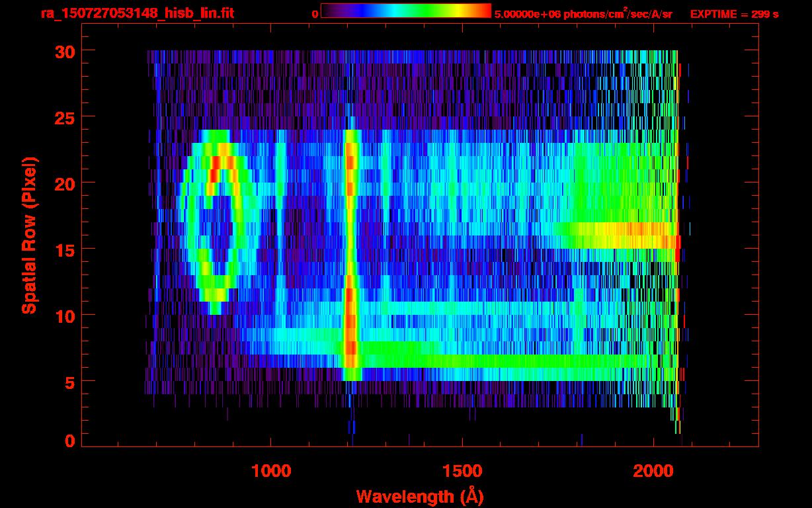
Task: Select the 1000 tick label on wavelength axis
Action: click(271, 471)
